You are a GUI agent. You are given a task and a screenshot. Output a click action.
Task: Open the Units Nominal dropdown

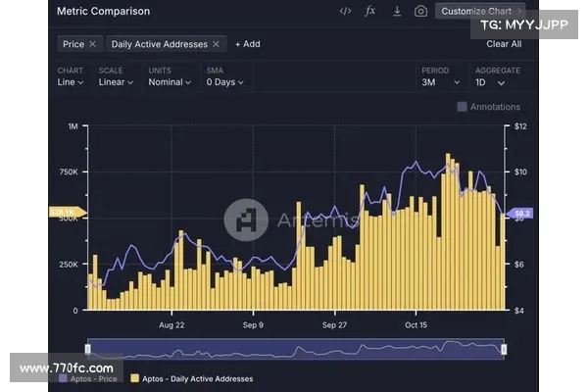point(170,82)
